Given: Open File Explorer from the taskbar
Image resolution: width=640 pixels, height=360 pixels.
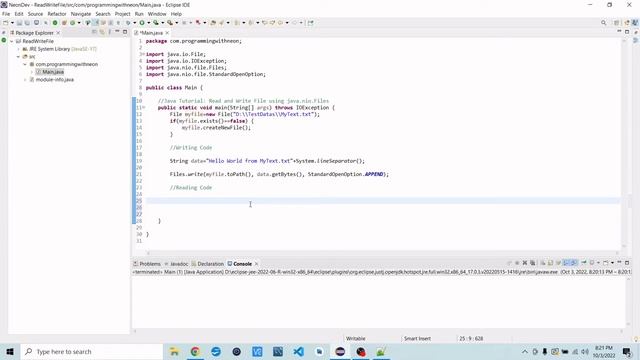Looking at the screenshot, I should pyautogui.click(x=174, y=351).
